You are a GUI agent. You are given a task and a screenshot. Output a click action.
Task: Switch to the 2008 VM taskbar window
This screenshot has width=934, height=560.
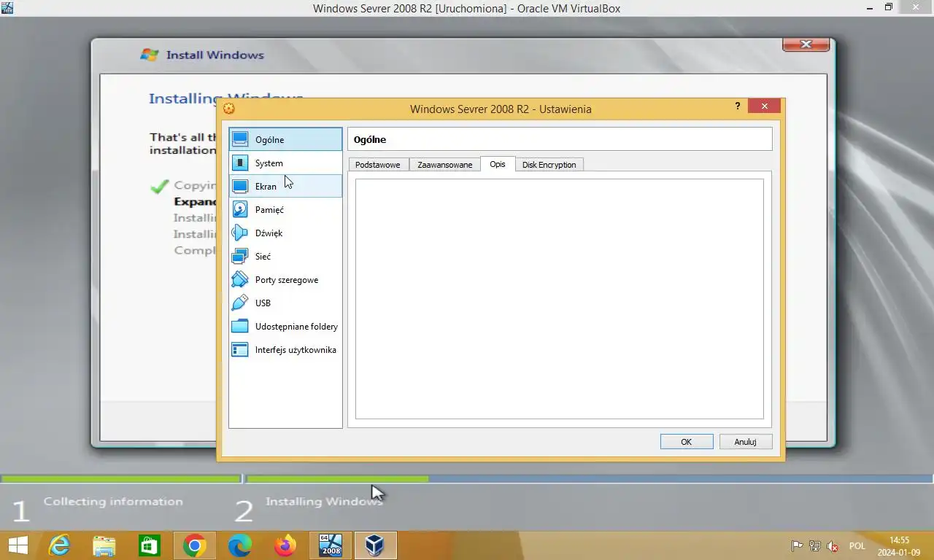click(331, 545)
